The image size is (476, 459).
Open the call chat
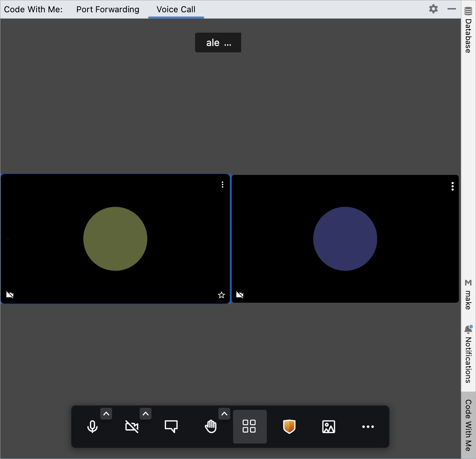pos(171,427)
